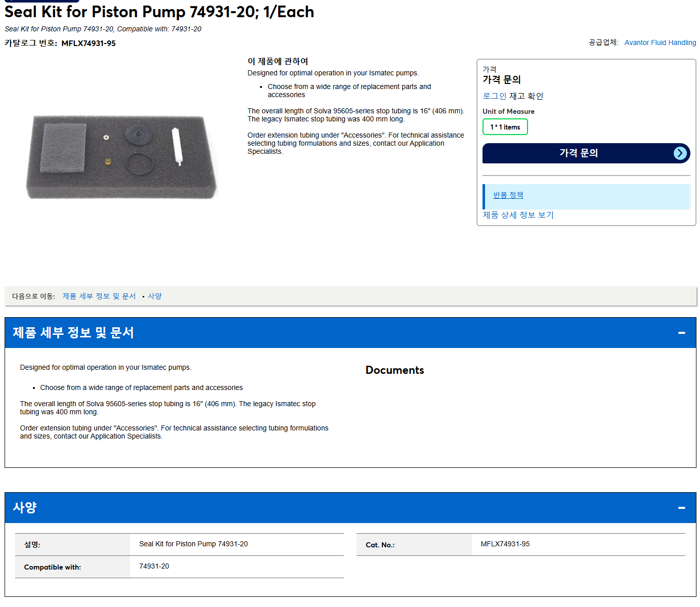Select the 1 * 1 items unit option

pos(505,127)
